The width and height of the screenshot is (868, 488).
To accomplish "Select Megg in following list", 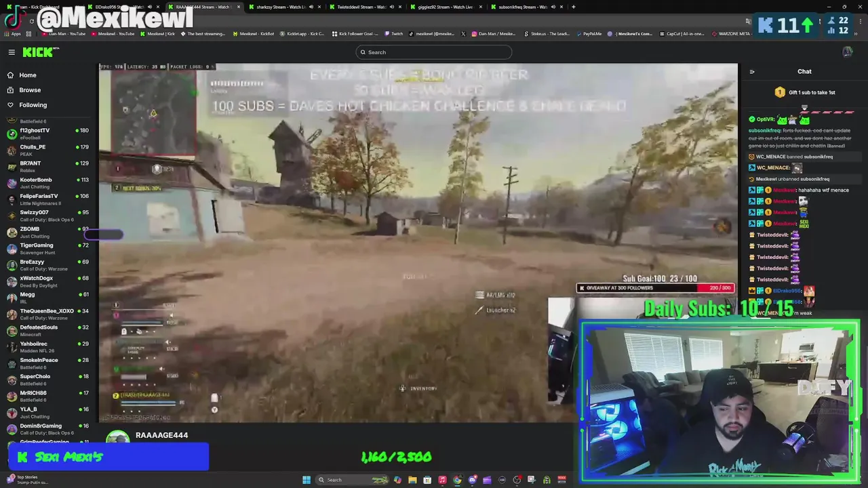I will click(x=49, y=298).
